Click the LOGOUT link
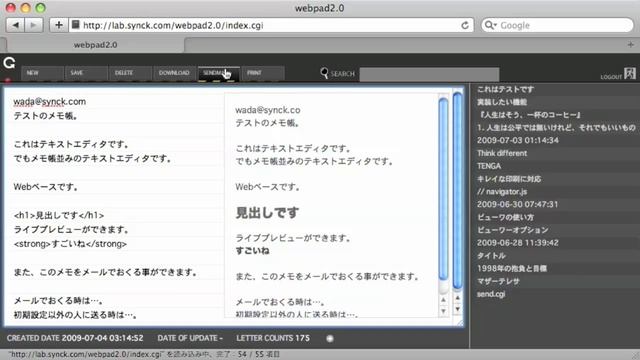The image size is (640, 360). [611, 77]
